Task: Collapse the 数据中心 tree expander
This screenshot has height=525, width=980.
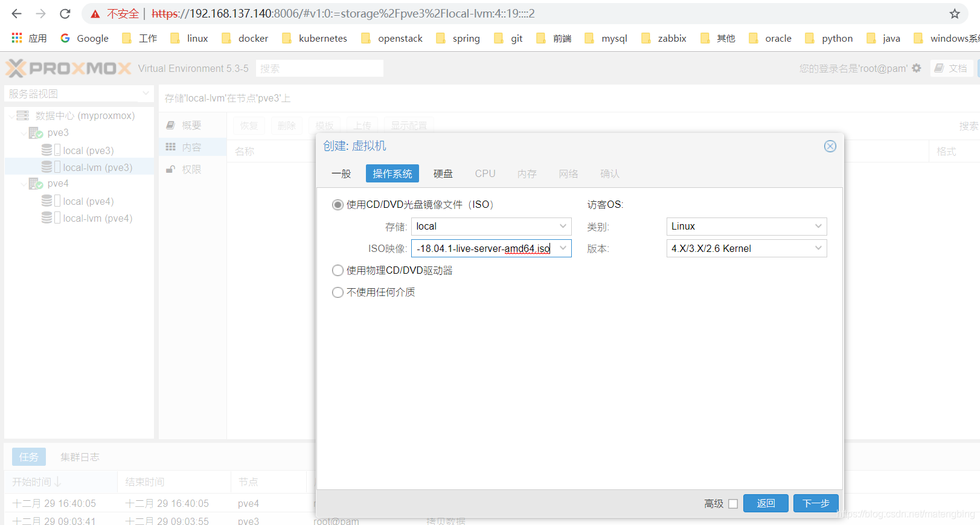Action: (11, 116)
